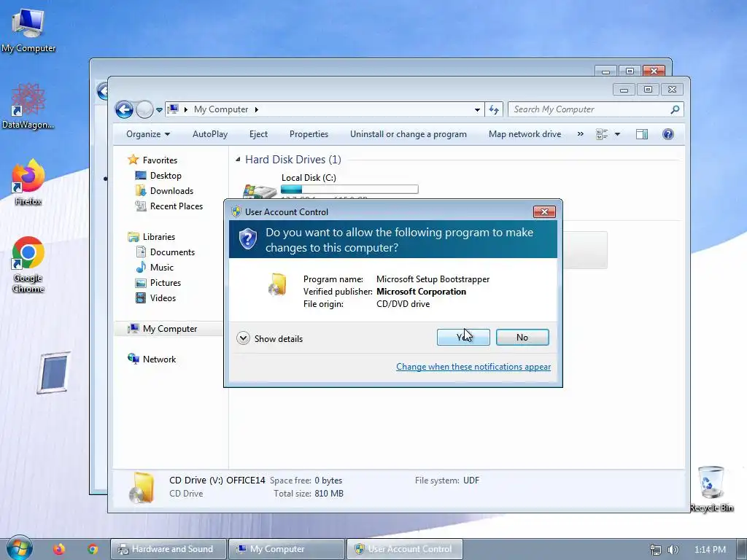Expand Show details in UAC dialog

pos(270,338)
